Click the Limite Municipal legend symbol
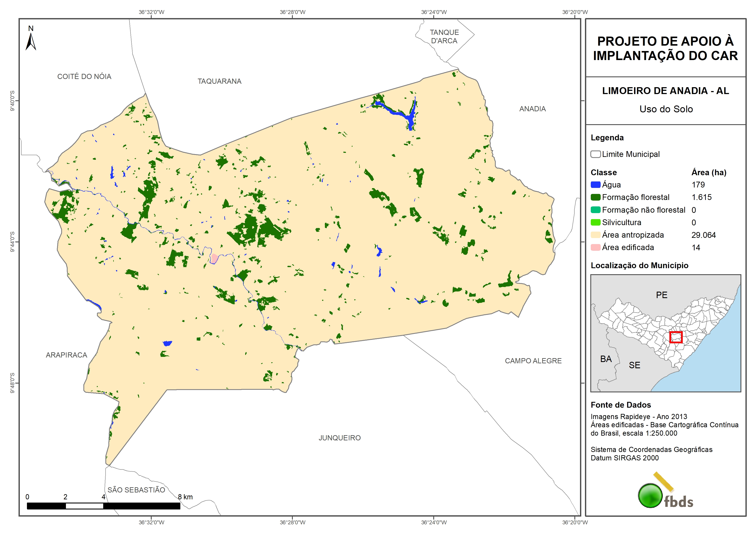This screenshot has height=534, width=756. 595,154
